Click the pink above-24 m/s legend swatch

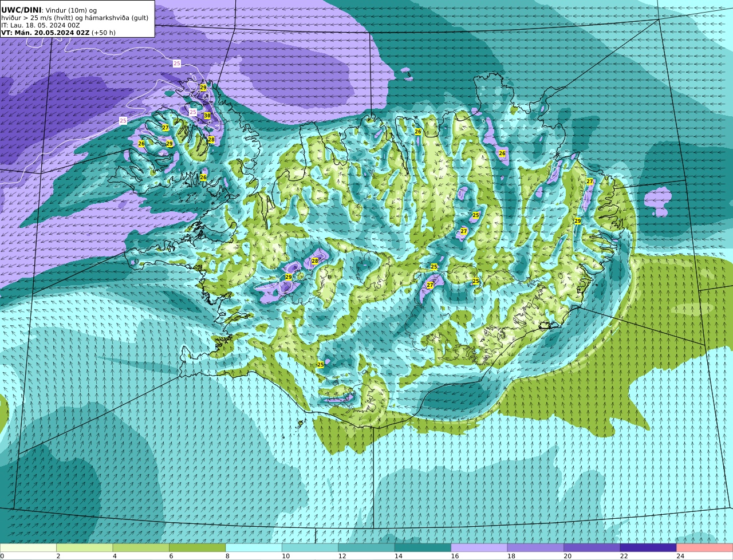pos(705,547)
